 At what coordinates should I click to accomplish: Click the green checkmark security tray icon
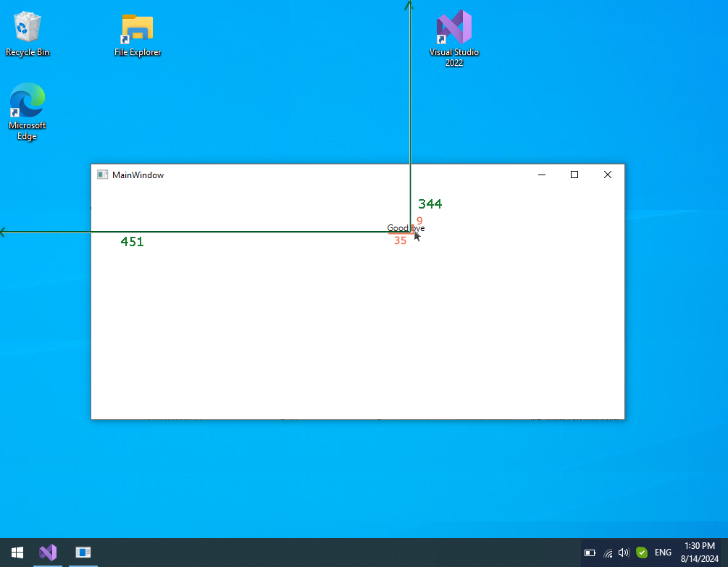[x=642, y=553]
